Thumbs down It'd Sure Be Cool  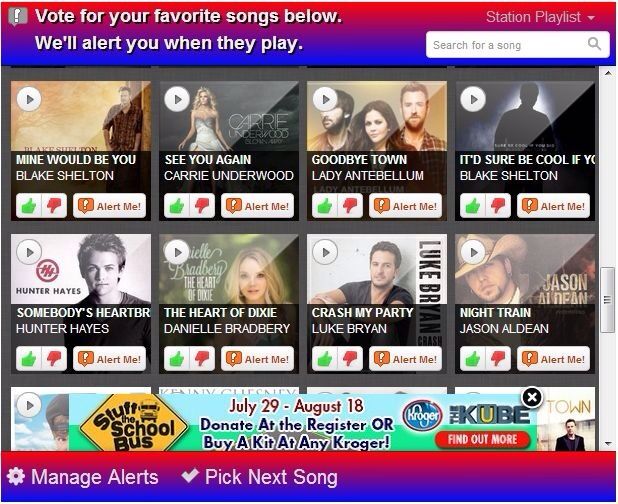[x=498, y=206]
